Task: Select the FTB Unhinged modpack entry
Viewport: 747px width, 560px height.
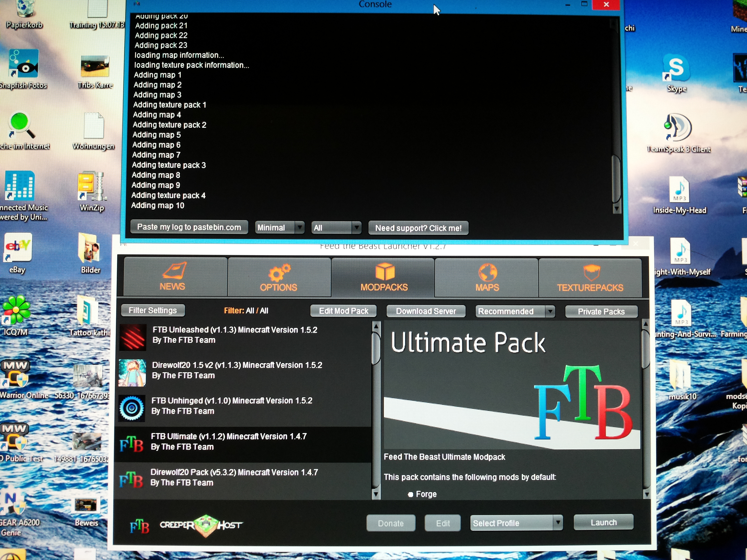Action: 243,408
